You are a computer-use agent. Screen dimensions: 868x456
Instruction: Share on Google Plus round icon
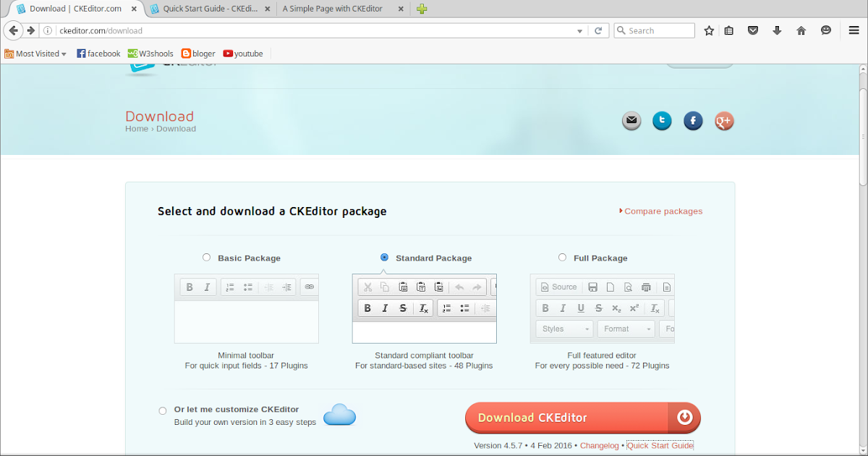[x=724, y=121]
